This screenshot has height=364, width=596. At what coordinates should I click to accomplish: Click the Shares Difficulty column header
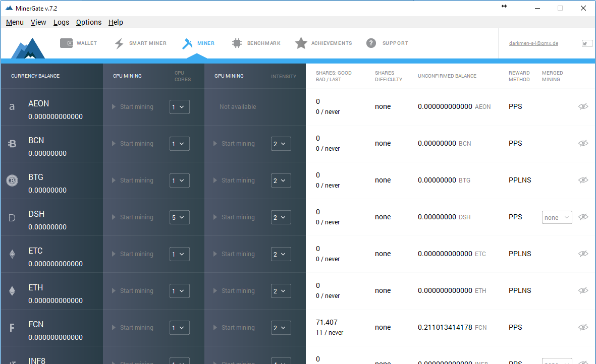point(388,76)
